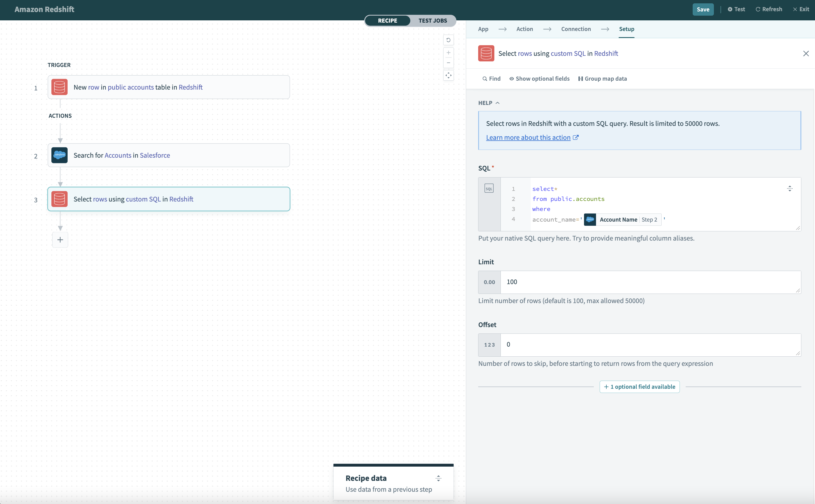Click the Find button in Setup panel

pyautogui.click(x=491, y=78)
